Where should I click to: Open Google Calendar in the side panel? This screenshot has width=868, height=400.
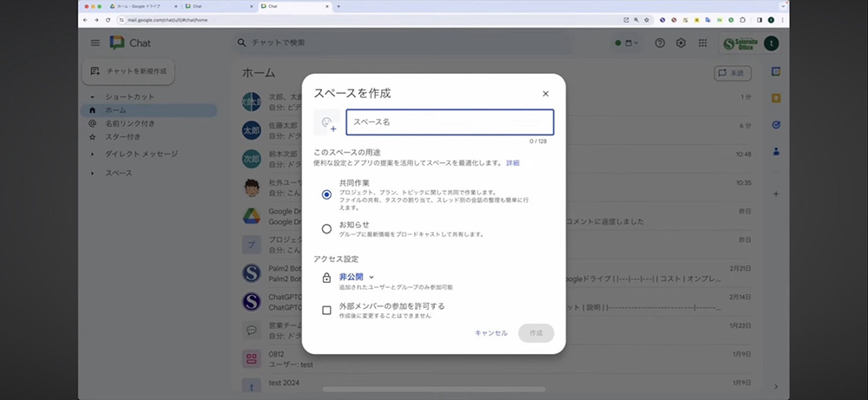(x=776, y=71)
